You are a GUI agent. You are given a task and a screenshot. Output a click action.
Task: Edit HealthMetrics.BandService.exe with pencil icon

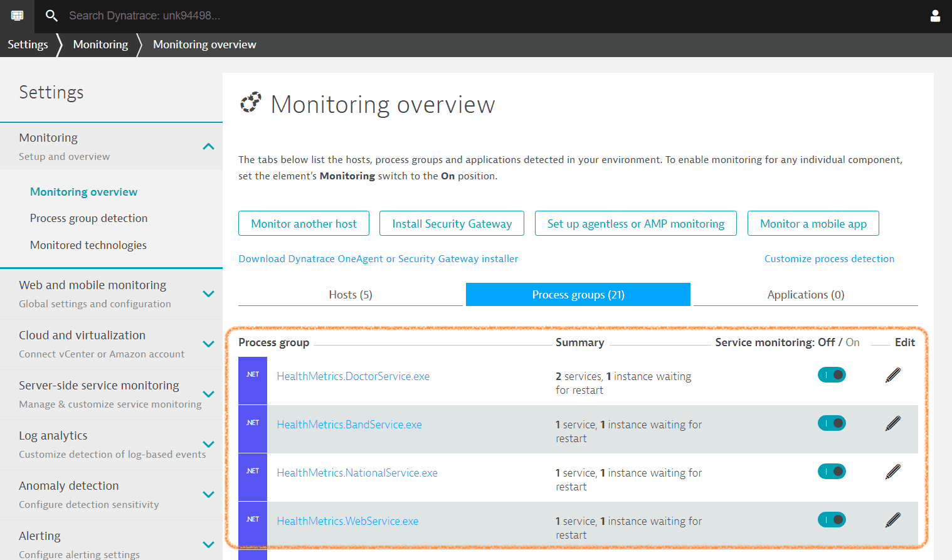pos(893,423)
